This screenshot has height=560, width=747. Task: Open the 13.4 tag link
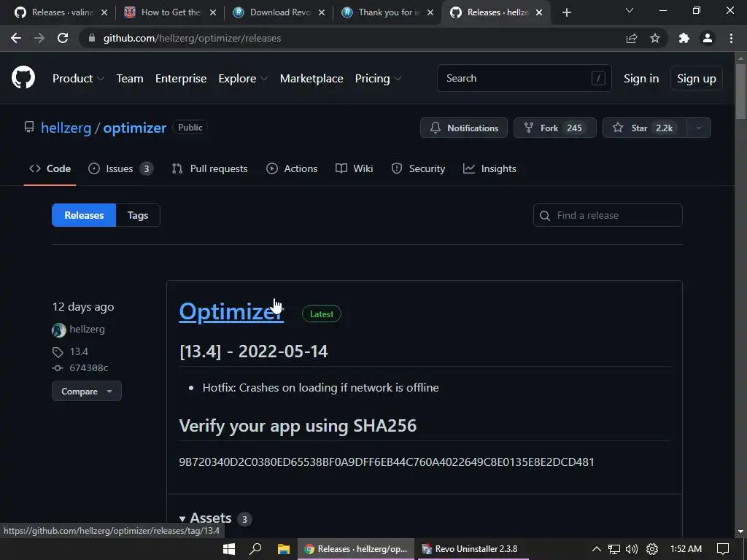[x=79, y=351]
